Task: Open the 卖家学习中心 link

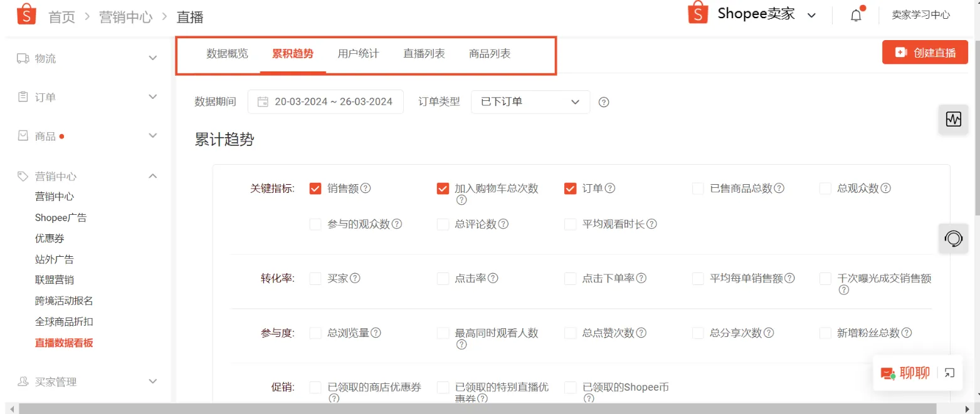Action: (x=921, y=15)
